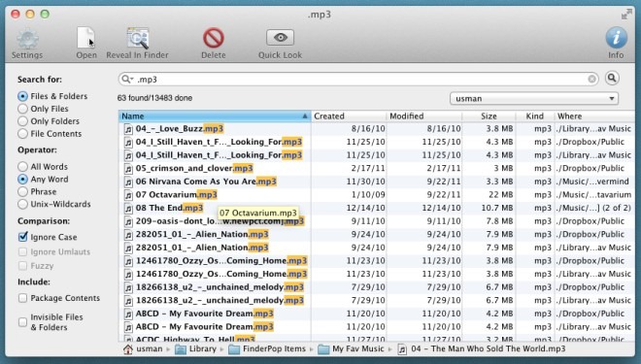641x364 pixels.
Task: Click the Open document icon
Action: click(x=85, y=39)
